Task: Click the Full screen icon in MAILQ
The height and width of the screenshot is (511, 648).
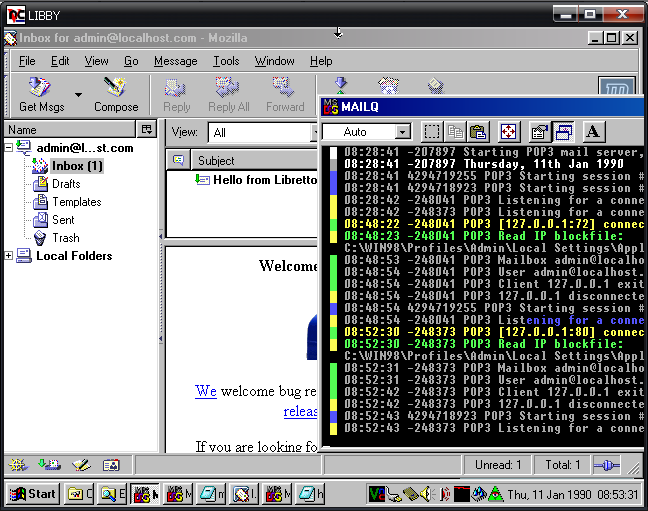Action: [508, 132]
